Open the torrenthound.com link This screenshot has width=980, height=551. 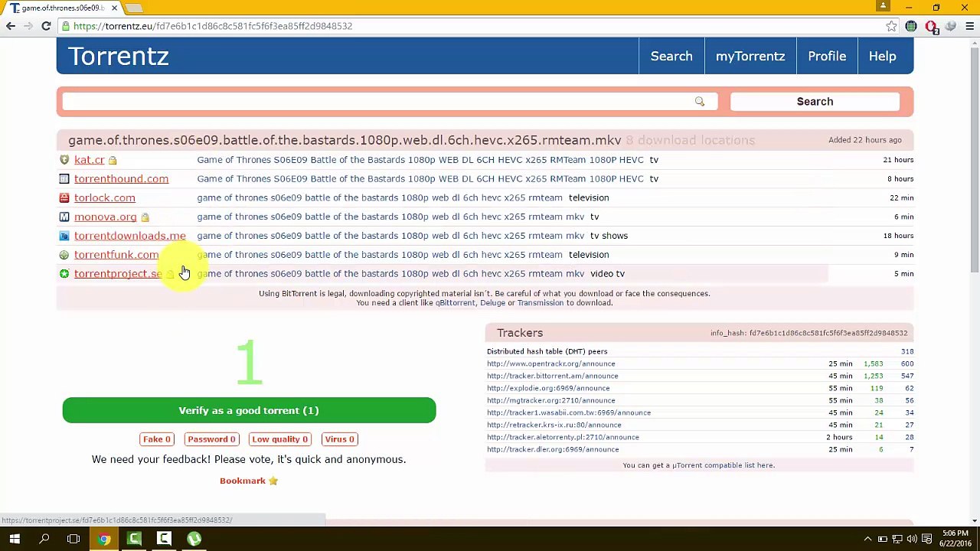[121, 179]
